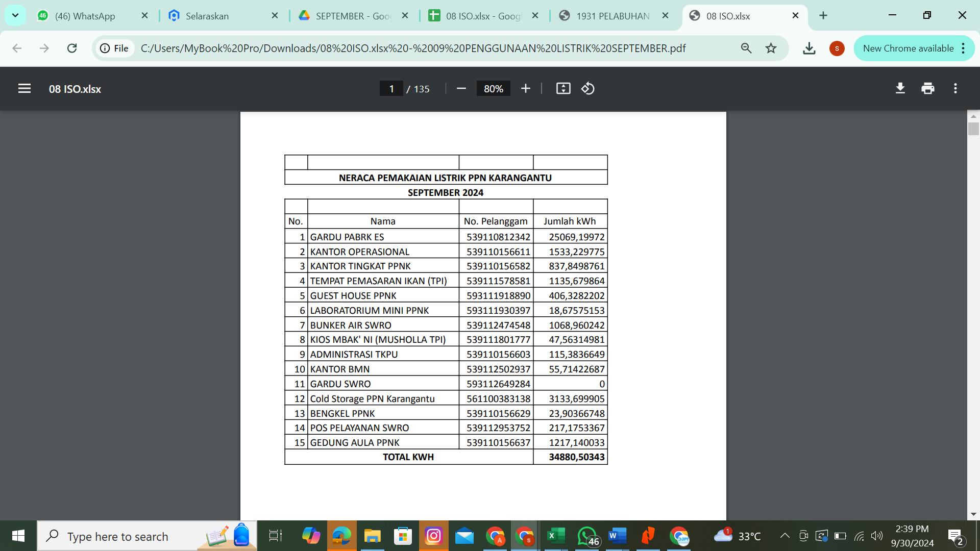Open the weather widget showing 33°C
The width and height of the screenshot is (980, 551).
[x=737, y=536]
